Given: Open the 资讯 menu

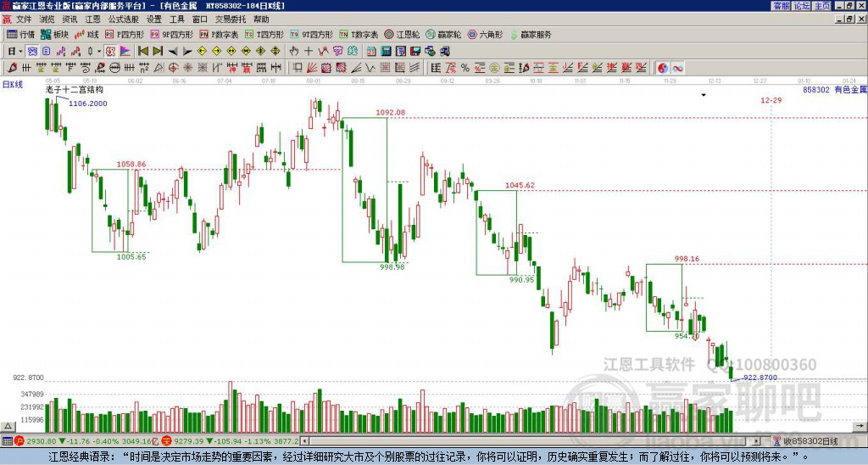Looking at the screenshot, I should pos(70,20).
